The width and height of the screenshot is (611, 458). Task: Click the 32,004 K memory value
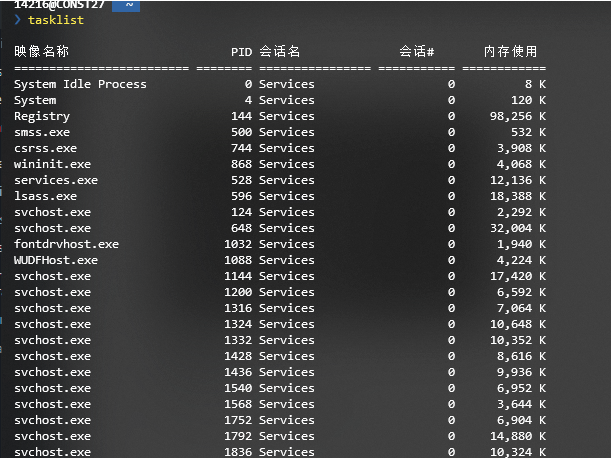518,228
